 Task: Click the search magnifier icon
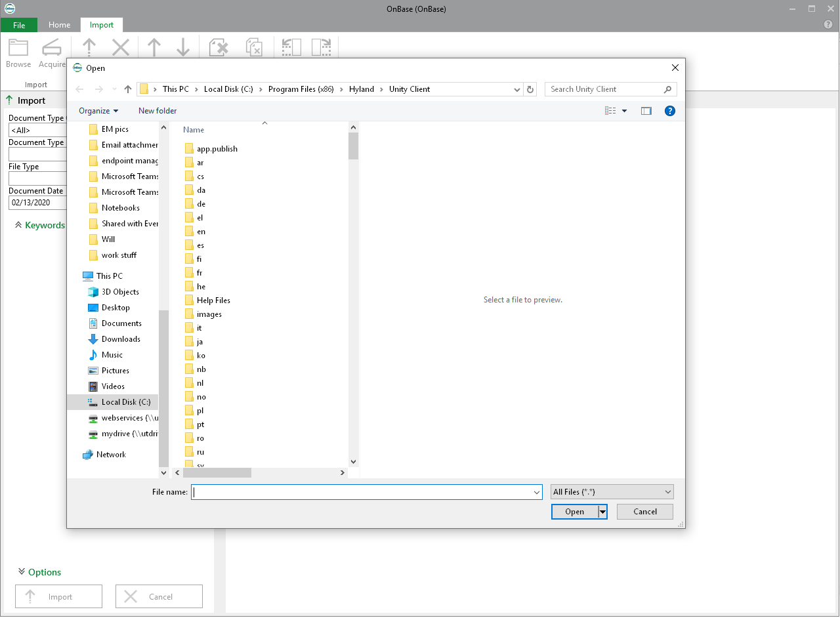pyautogui.click(x=668, y=89)
